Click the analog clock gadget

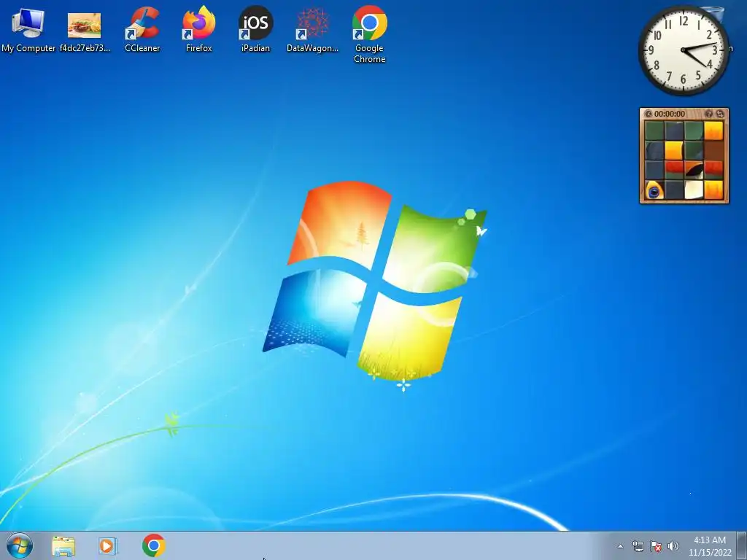tap(683, 50)
